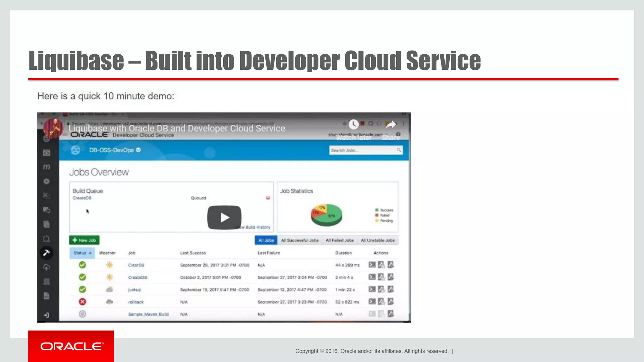
Task: Click the Duration column header
Action: click(x=343, y=253)
